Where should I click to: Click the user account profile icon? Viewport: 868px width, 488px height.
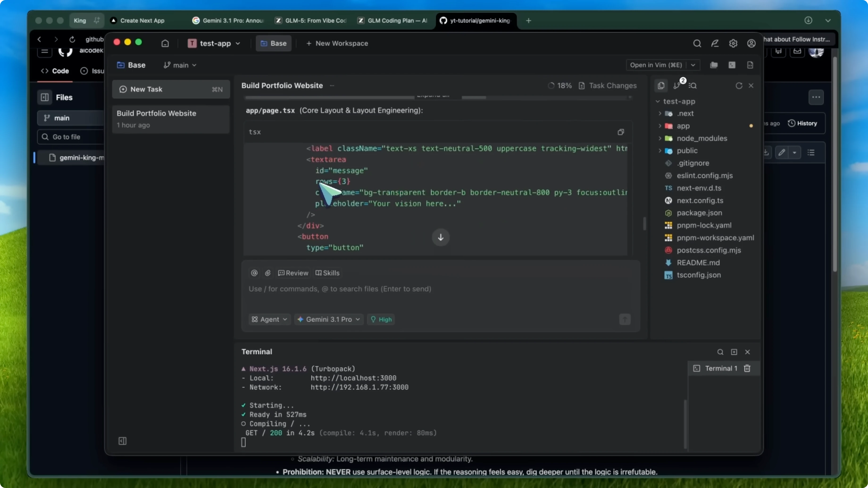pyautogui.click(x=751, y=43)
